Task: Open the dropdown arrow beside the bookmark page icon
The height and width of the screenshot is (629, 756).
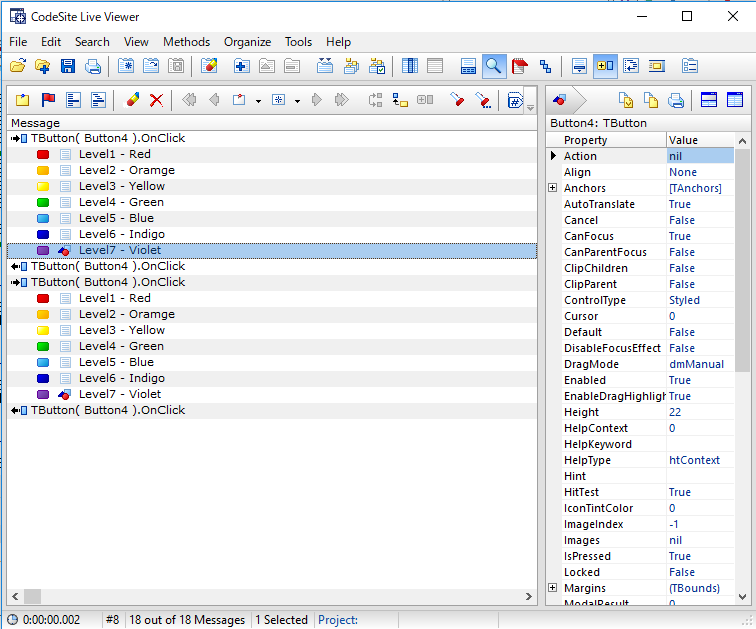Action: [x=258, y=101]
